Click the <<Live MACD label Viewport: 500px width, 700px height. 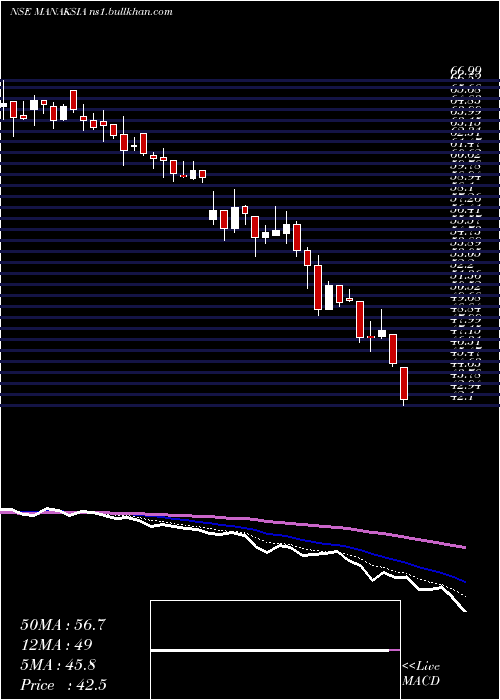pos(421,674)
